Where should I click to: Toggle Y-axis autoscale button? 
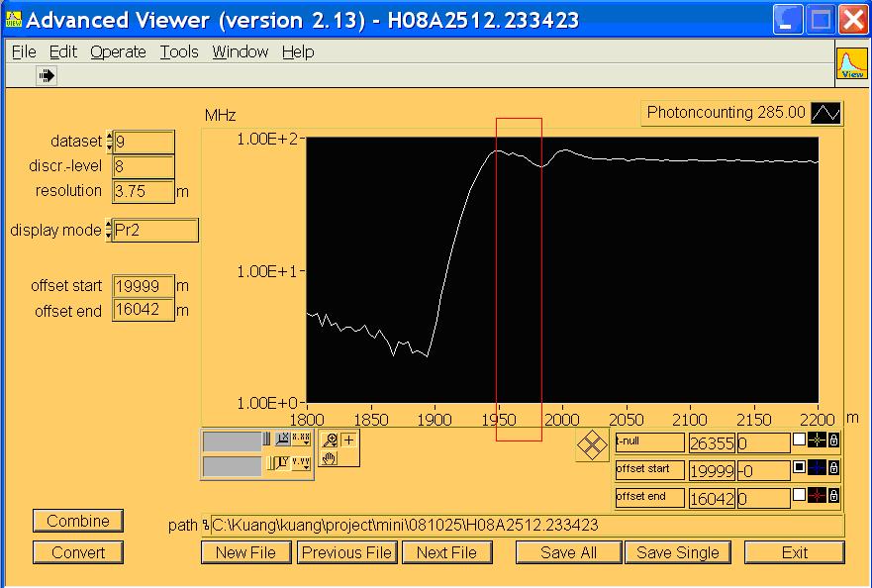(283, 463)
